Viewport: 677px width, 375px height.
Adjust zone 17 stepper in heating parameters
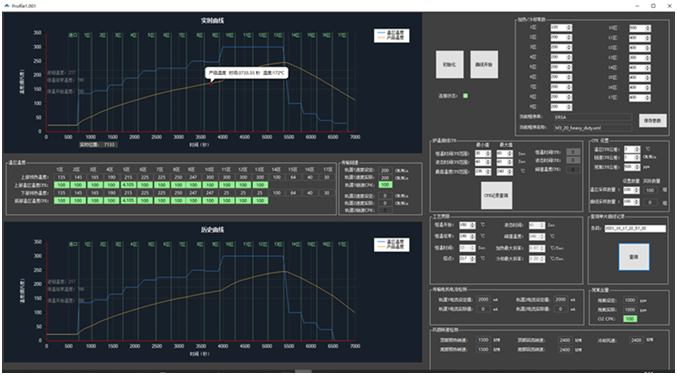(x=647, y=98)
